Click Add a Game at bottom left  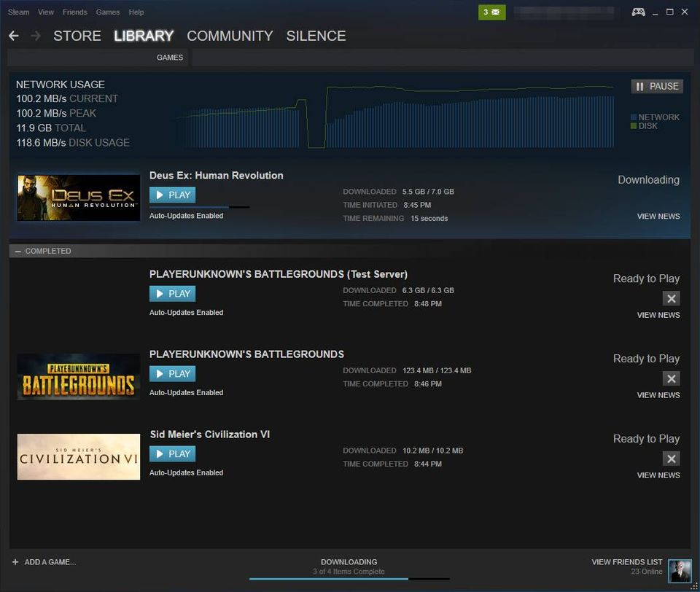[44, 562]
